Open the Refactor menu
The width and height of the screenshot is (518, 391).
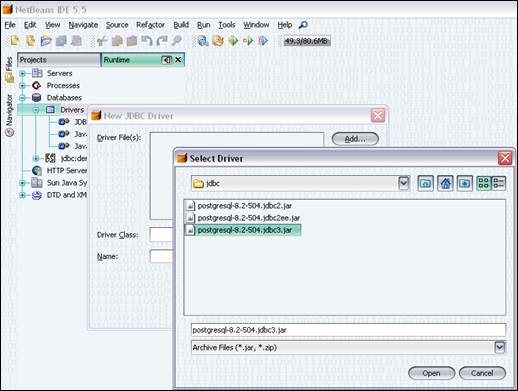[x=150, y=25]
